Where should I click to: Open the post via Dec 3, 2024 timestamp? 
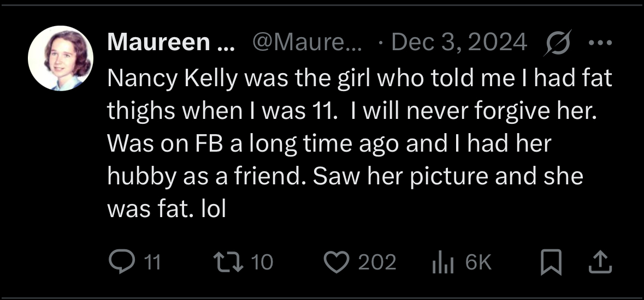pos(459,42)
